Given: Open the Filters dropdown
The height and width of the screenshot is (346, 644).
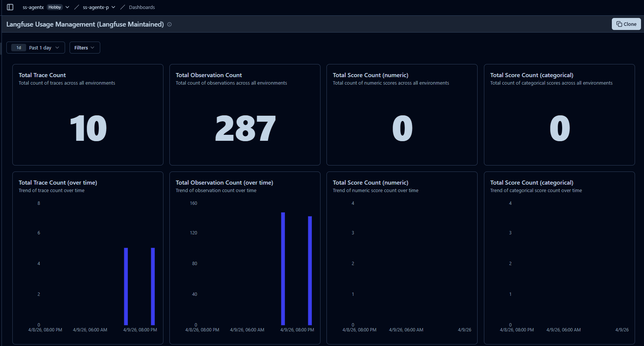Looking at the screenshot, I should click(85, 48).
